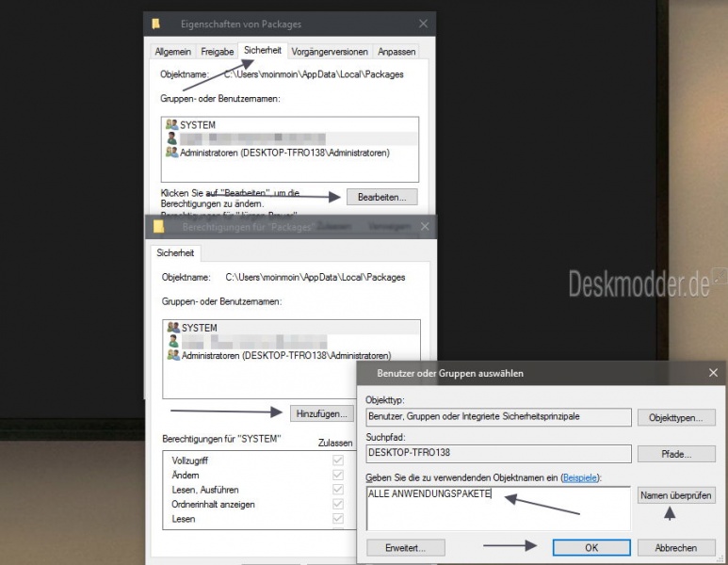Toggle Lesen, Ausführen Zulassen checkbox

338,490
